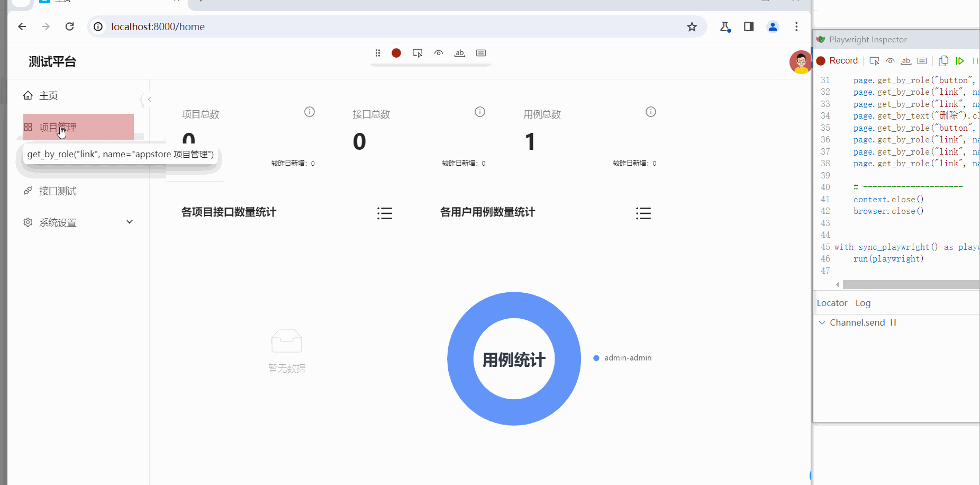Click the 接口测试 rocket icon
Viewport: 980px width, 485px height.
28,191
